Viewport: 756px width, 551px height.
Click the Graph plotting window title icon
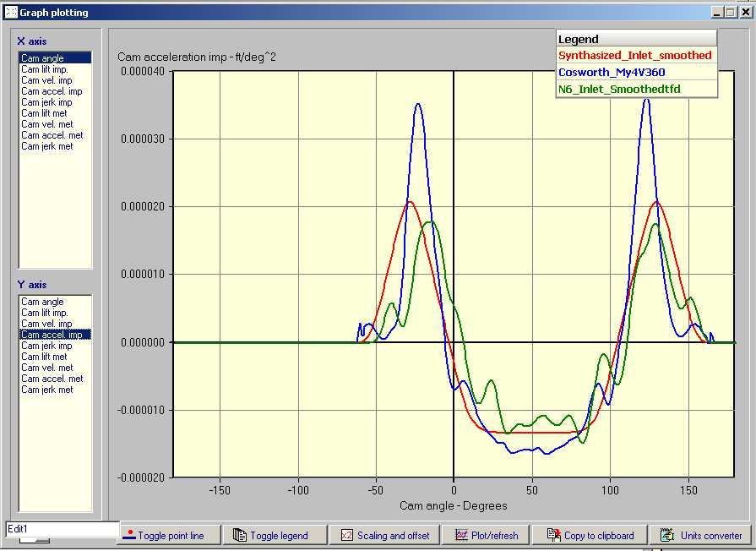coord(11,13)
